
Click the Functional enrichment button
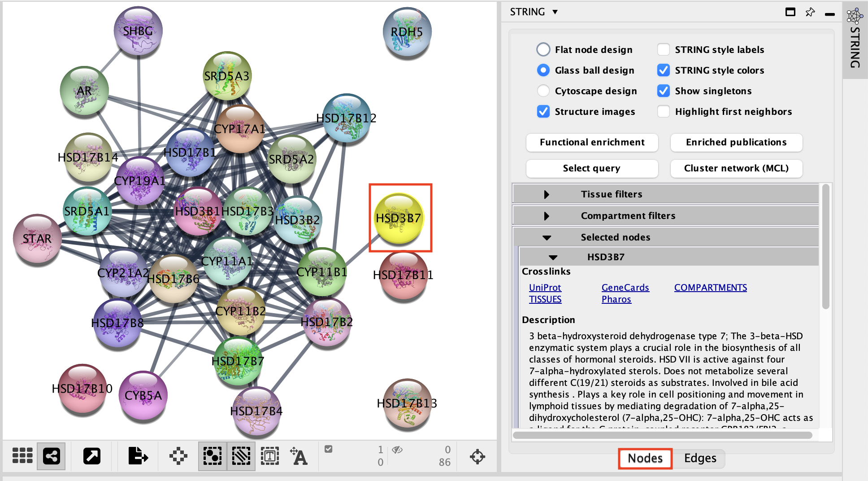592,142
